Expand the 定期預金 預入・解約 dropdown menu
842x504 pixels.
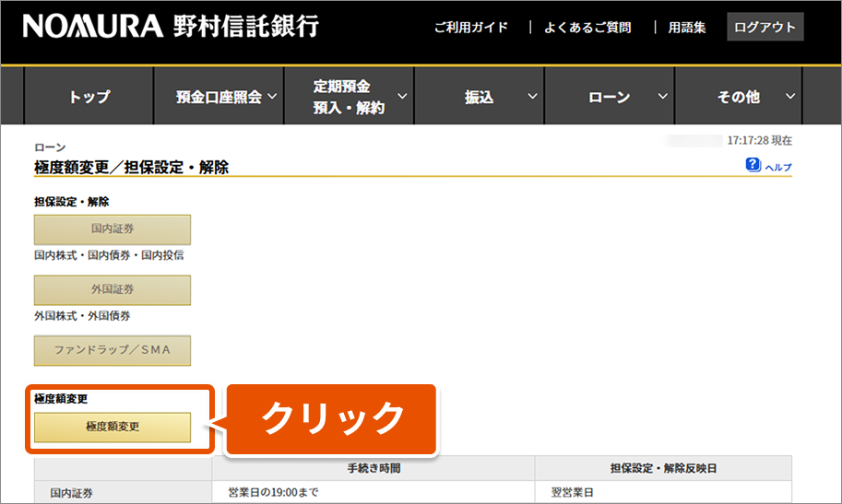point(349,97)
